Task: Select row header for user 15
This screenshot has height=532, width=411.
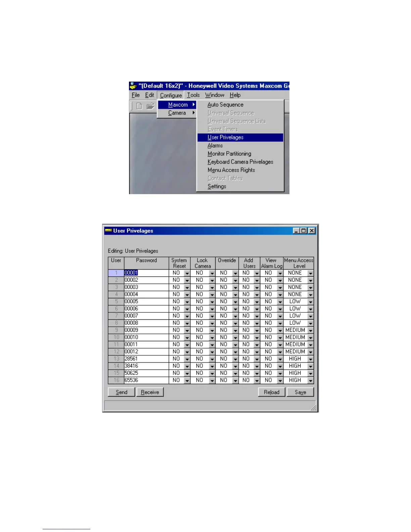Action: 116,373
